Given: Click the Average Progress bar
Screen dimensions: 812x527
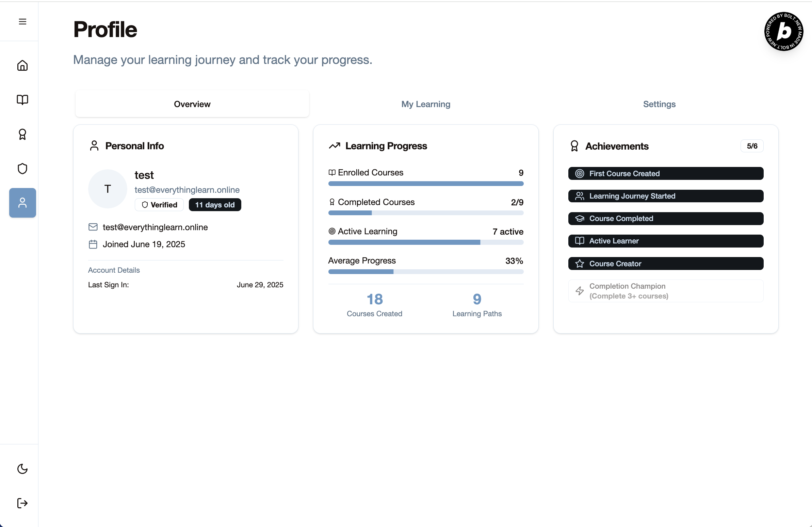Looking at the screenshot, I should [425, 272].
